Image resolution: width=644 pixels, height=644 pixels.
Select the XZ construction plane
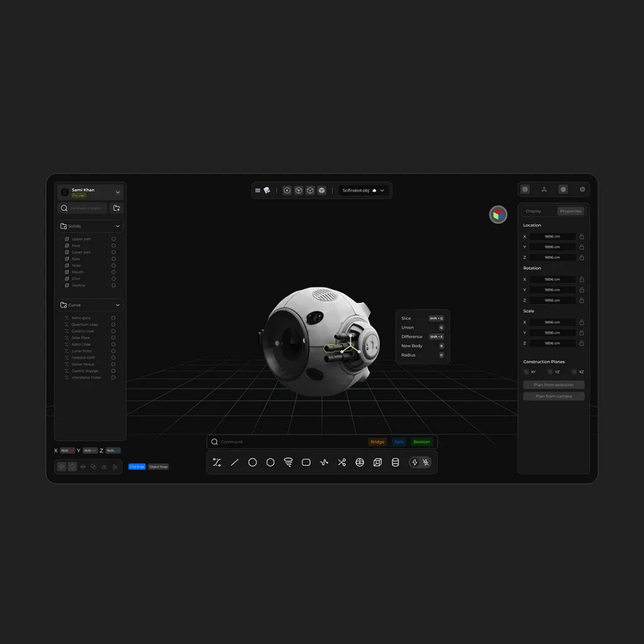coord(578,372)
